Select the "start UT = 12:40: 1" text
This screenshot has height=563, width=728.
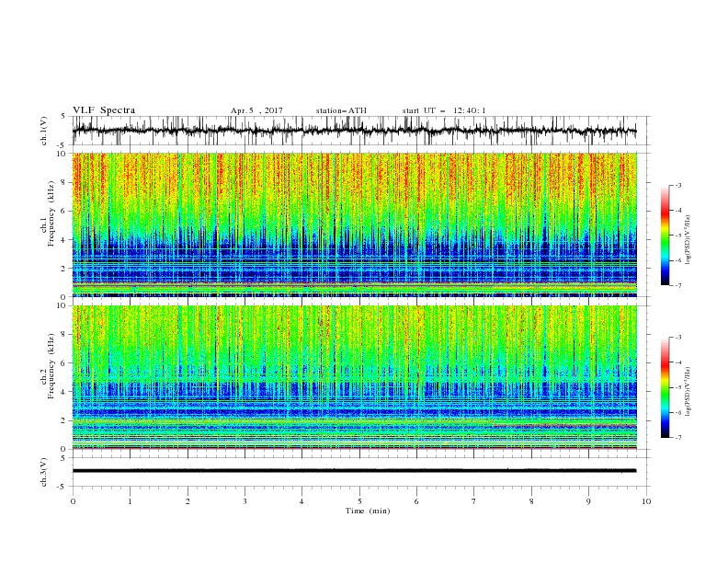click(x=444, y=110)
